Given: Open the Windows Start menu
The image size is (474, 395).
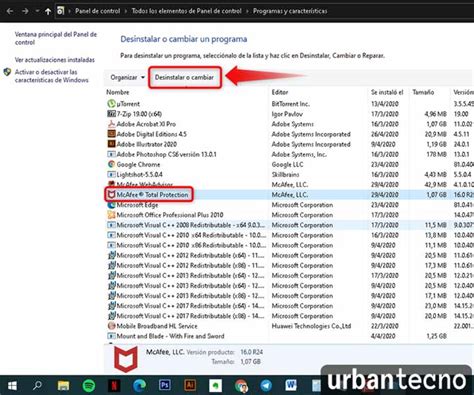Looking at the screenshot, I should click(x=12, y=386).
